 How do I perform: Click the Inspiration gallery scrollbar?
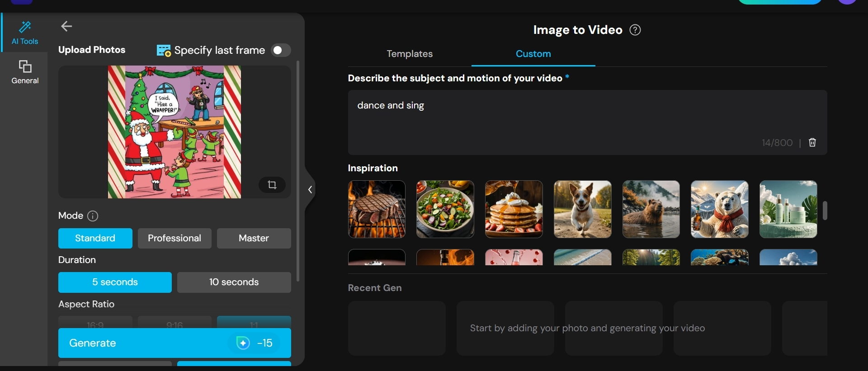tap(825, 211)
